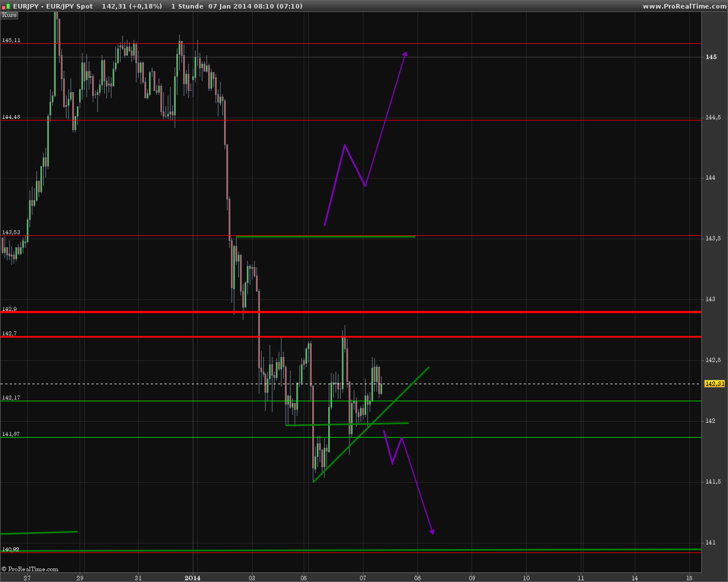This screenshot has height=582, width=728.
Task: Click the Kurs panel label
Action: click(x=9, y=15)
